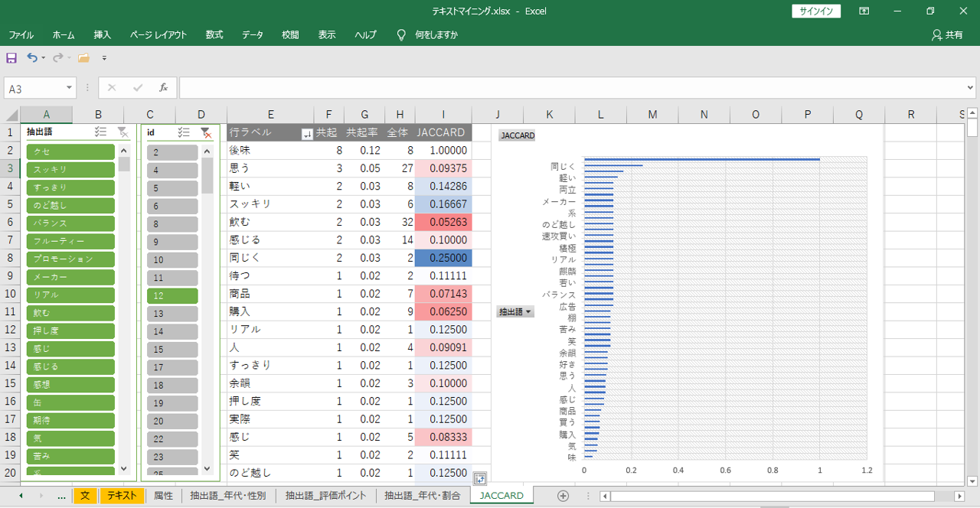
Task: Click the サインイン button
Action: click(x=816, y=11)
